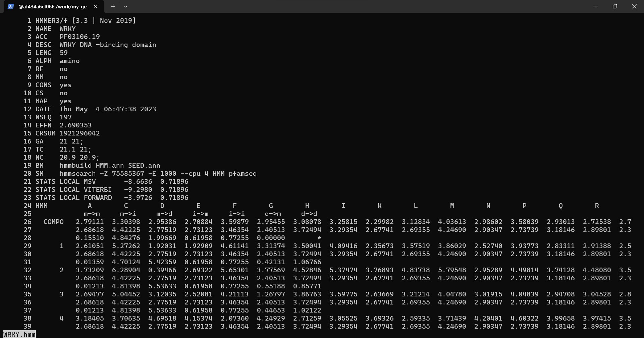Screen dimensions: 644x338
Task: Click COMPO value '2.79121'
Action: coord(90,222)
